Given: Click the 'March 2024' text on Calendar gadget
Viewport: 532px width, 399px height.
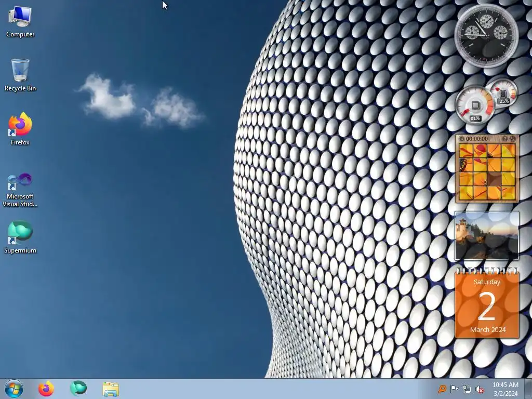Looking at the screenshot, I should [x=488, y=329].
